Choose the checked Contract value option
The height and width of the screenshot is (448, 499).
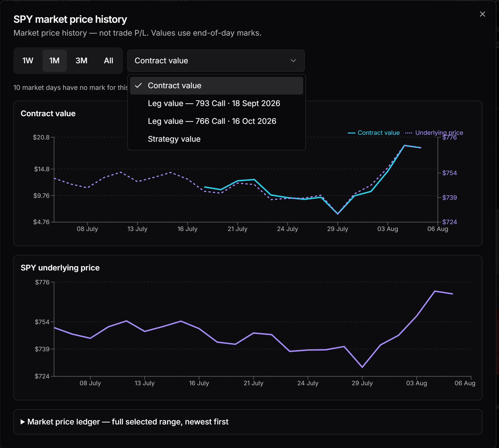click(216, 85)
